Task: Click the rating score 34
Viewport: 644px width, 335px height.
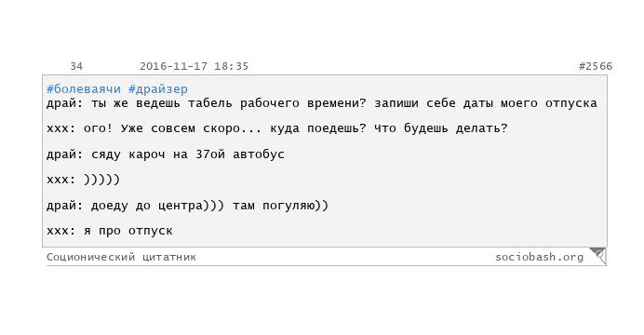Action: pos(76,66)
